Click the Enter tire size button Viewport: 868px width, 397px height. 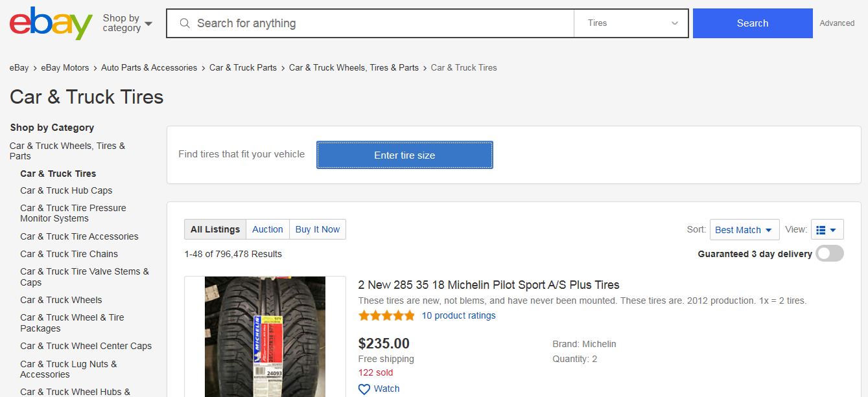click(x=405, y=155)
